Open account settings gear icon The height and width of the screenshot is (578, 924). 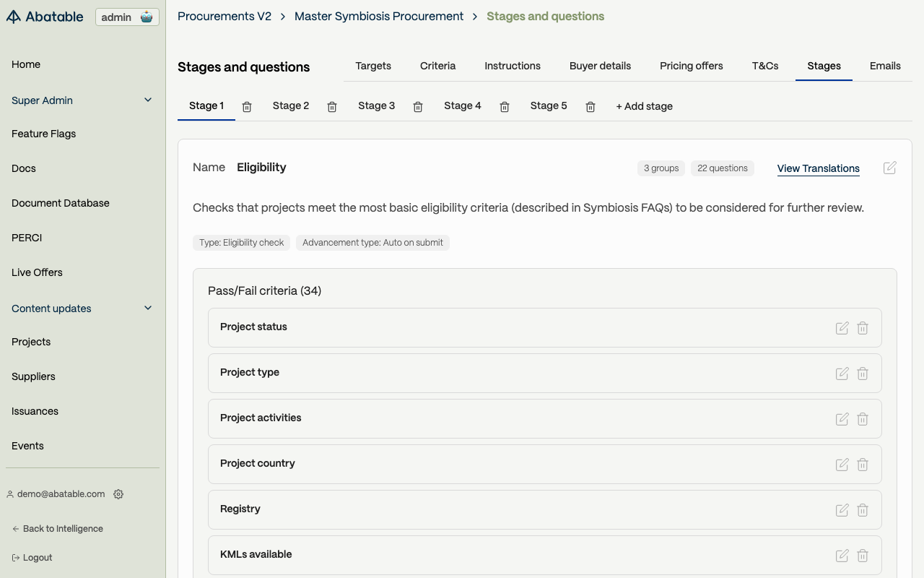tap(118, 494)
